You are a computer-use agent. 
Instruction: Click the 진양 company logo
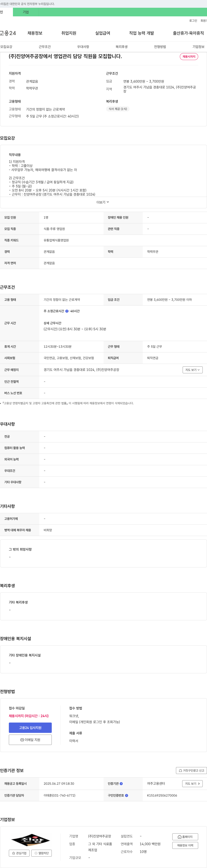[30, 840]
